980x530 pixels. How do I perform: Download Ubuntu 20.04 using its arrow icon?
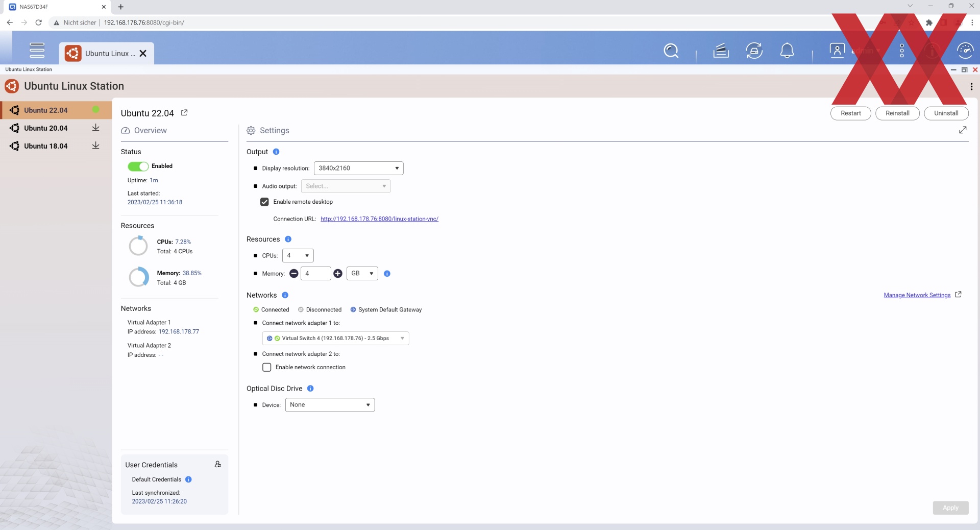[95, 128]
